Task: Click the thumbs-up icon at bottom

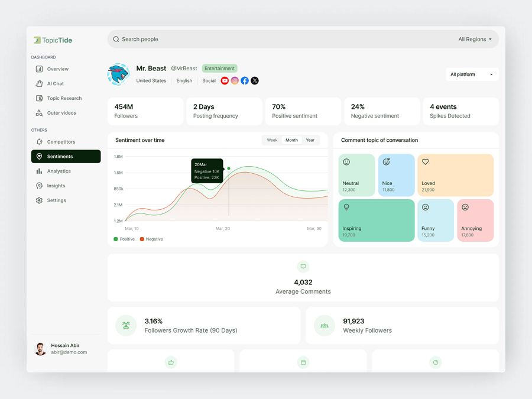Action: [171, 362]
